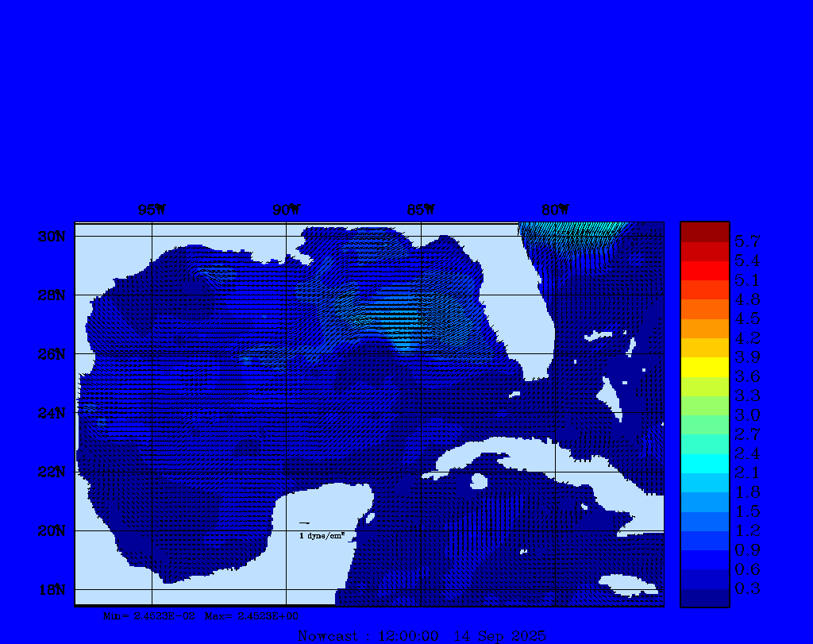Select the dark red 5.7 legend band
Image resolution: width=813 pixels, height=644 pixels.
point(704,232)
